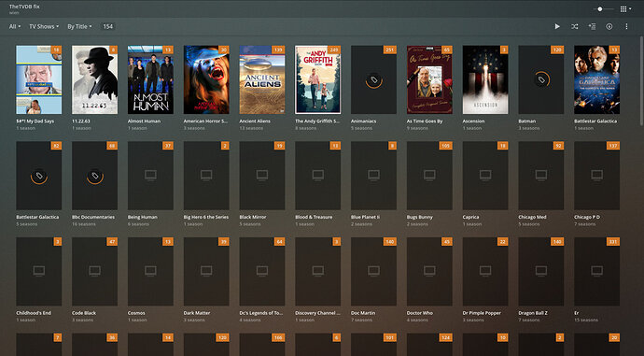Open the grid view mode dropdown
644x356 pixels.
(625, 9)
